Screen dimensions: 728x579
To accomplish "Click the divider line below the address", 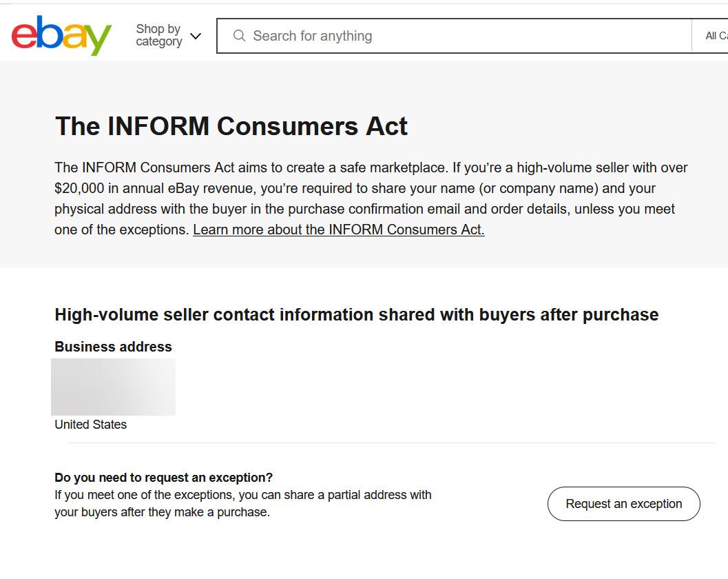I will [391, 443].
